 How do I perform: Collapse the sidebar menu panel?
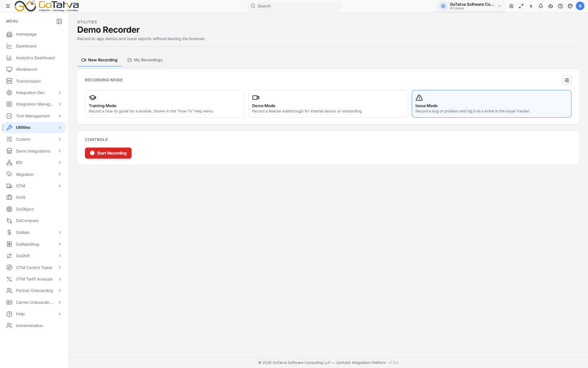pyautogui.click(x=59, y=21)
